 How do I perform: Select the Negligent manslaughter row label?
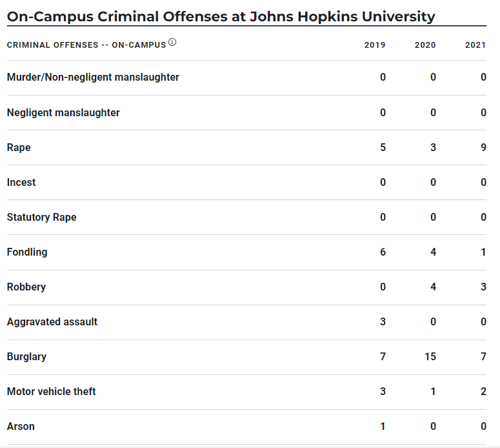click(x=63, y=112)
